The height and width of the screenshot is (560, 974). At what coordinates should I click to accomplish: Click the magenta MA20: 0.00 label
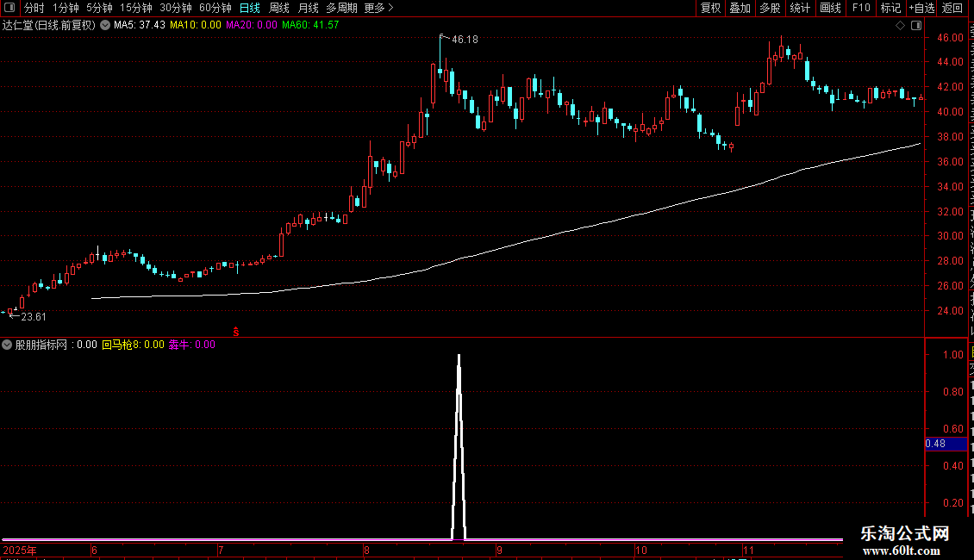(252, 25)
